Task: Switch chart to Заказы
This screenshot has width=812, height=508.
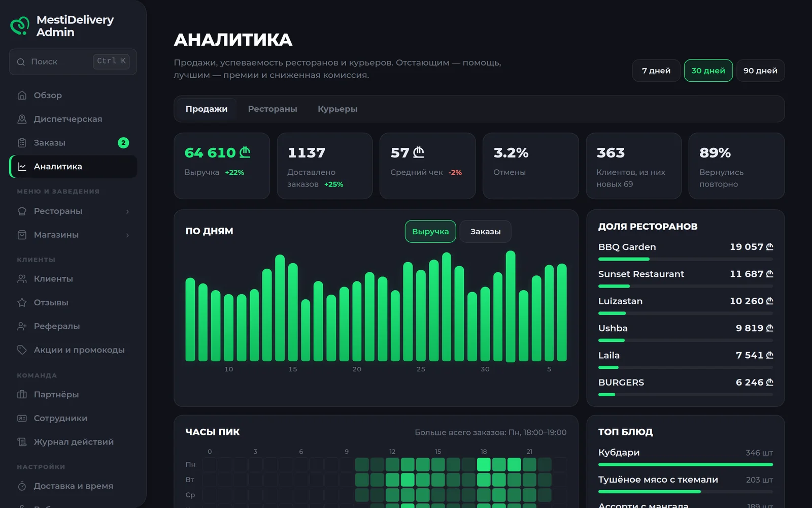Action: 485,232
